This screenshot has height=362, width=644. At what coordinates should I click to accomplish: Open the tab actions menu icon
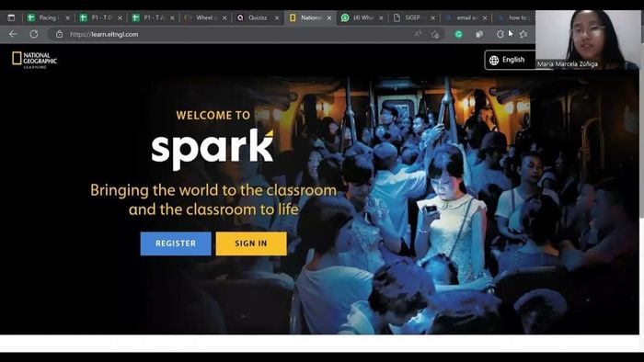click(11, 17)
